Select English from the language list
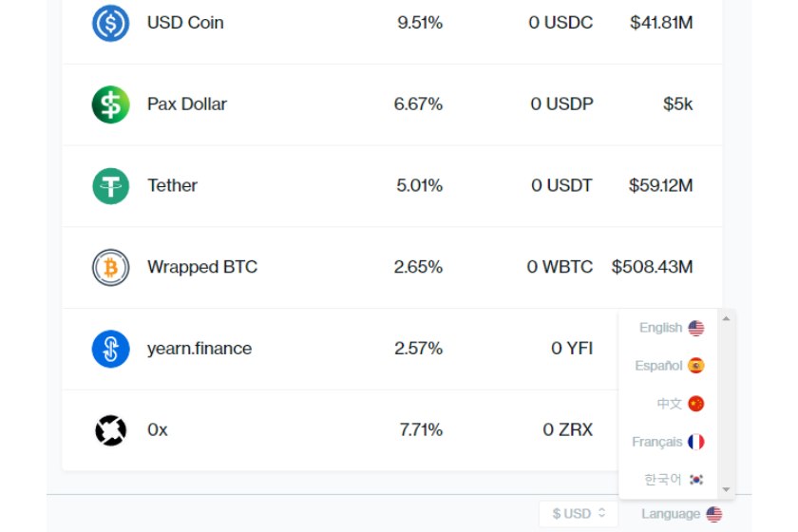 [x=672, y=328]
